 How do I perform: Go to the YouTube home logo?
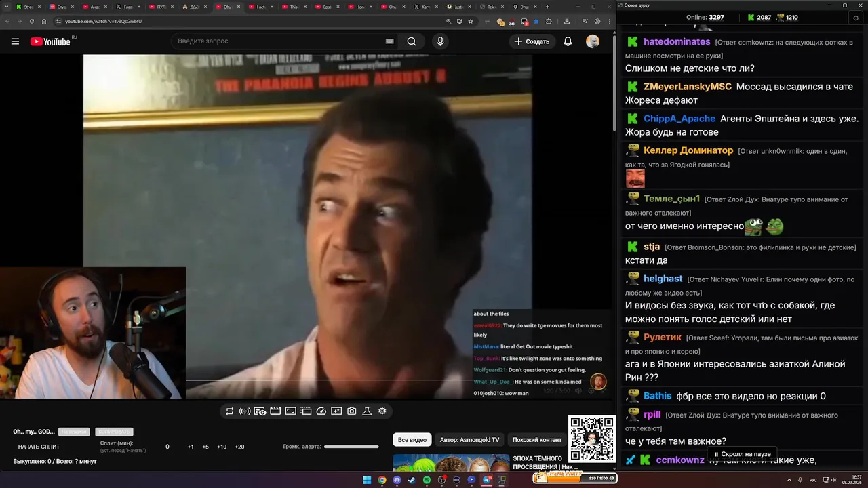coord(50,41)
